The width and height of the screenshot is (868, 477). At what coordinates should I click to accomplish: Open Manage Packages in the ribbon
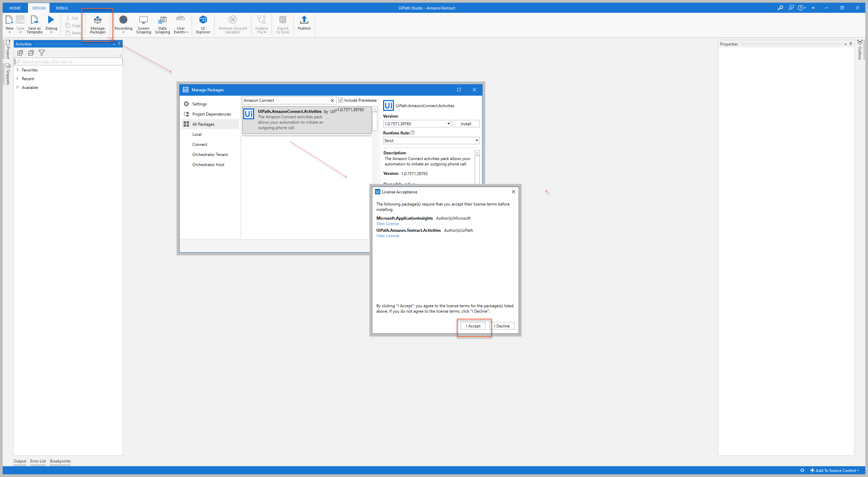click(x=98, y=25)
